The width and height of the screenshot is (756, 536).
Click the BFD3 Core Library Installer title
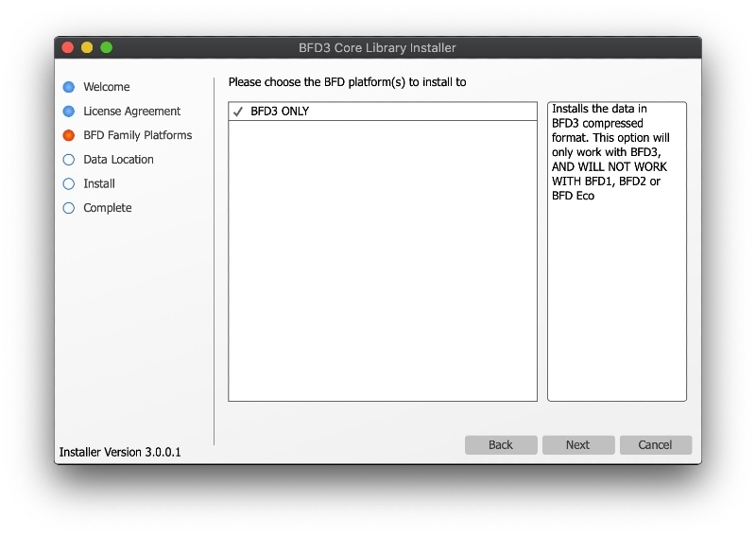click(x=377, y=48)
